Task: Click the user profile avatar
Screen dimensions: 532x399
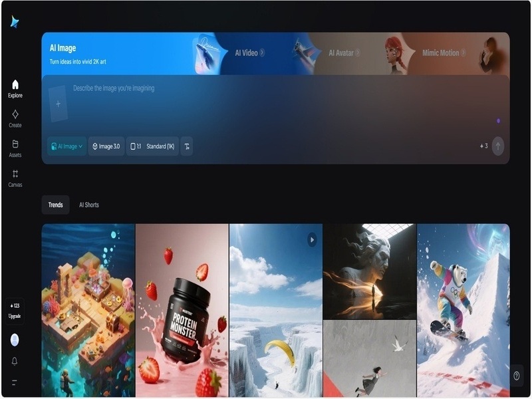Action: point(15,340)
